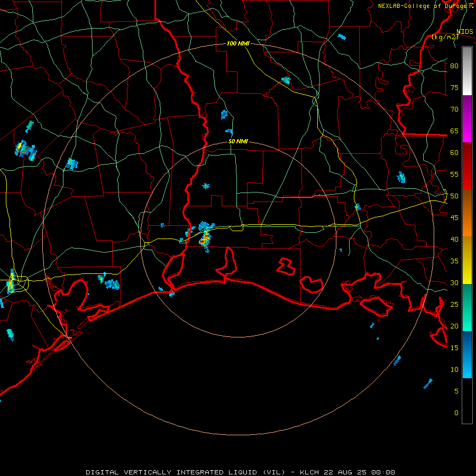Screen dimensions: 476x476
Task: Click the 50 value on the color scale
Action: [454, 196]
